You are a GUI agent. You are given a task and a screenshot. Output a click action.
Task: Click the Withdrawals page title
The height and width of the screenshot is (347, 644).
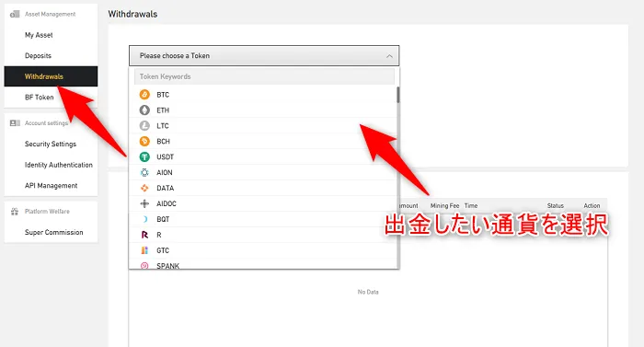[132, 14]
